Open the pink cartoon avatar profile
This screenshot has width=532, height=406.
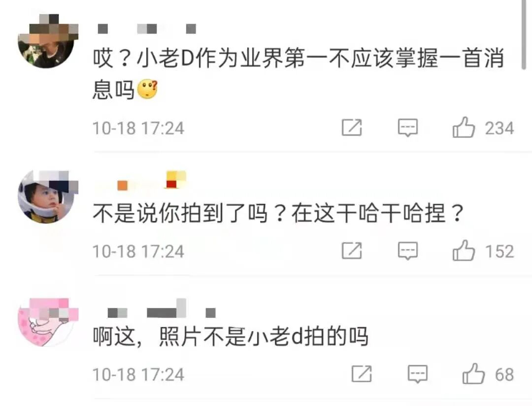click(x=47, y=323)
